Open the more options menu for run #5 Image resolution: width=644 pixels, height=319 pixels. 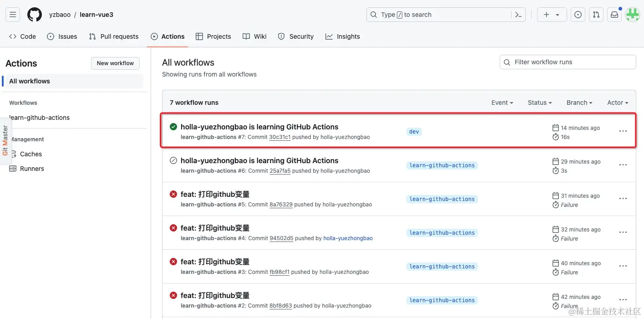coord(623,199)
